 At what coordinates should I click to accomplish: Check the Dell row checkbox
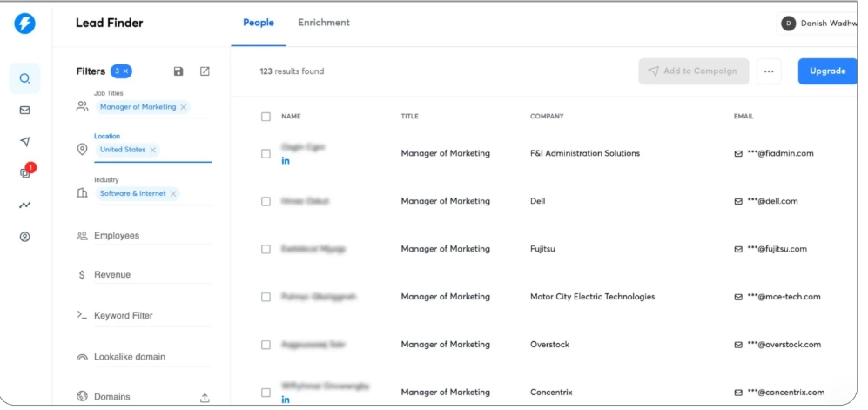[266, 201]
